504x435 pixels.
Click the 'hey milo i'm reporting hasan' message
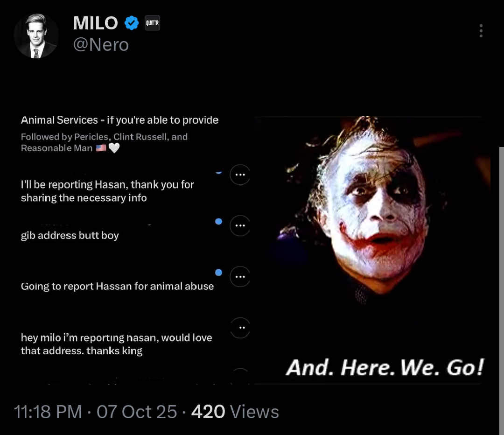point(116,344)
